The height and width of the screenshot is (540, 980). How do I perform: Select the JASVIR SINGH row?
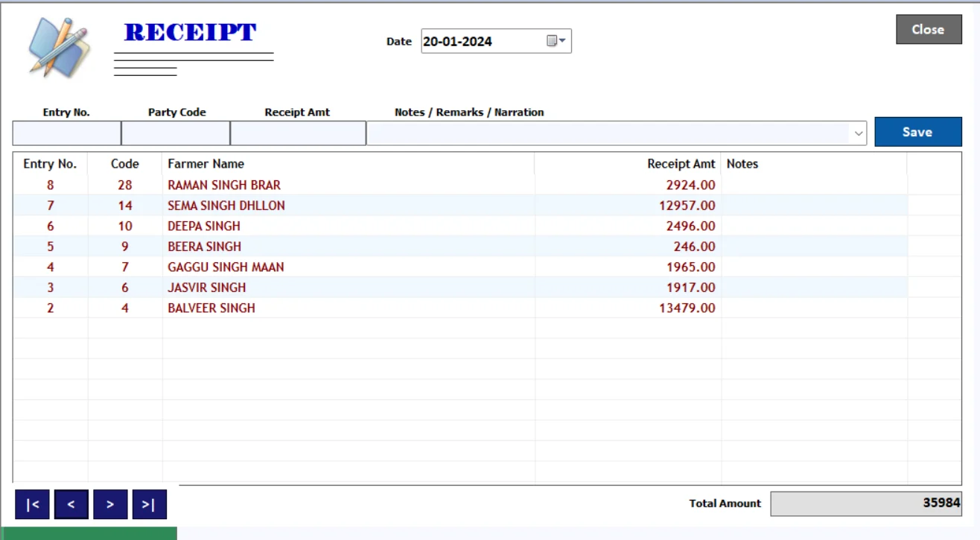[460, 288]
